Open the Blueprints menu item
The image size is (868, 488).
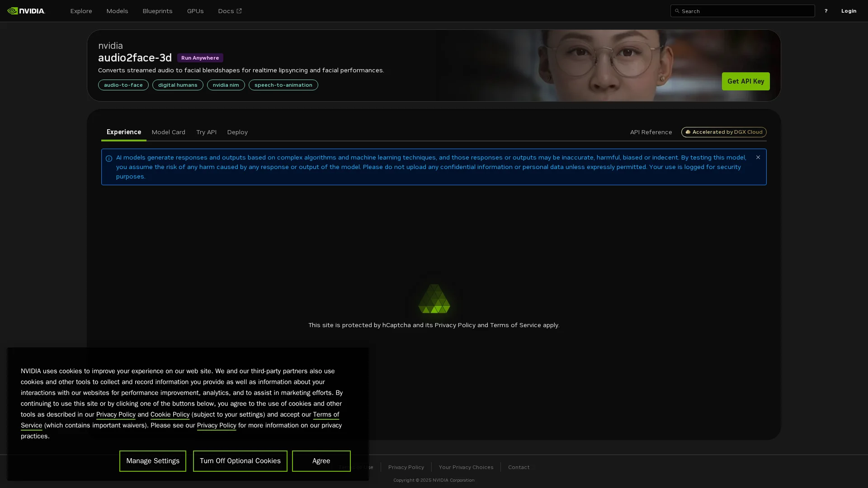pyautogui.click(x=157, y=11)
